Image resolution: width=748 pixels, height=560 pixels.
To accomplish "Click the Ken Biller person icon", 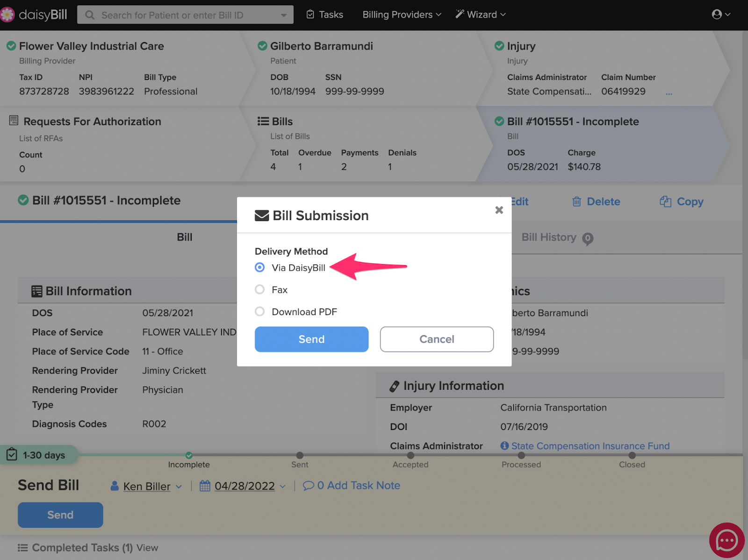I will point(115,486).
